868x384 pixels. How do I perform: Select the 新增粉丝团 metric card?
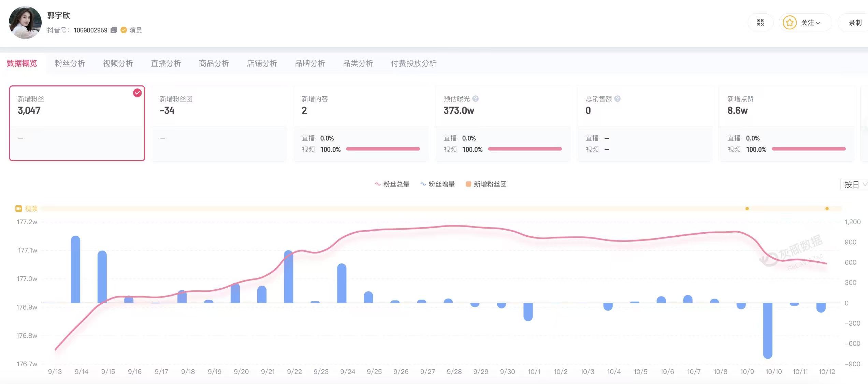coord(219,123)
